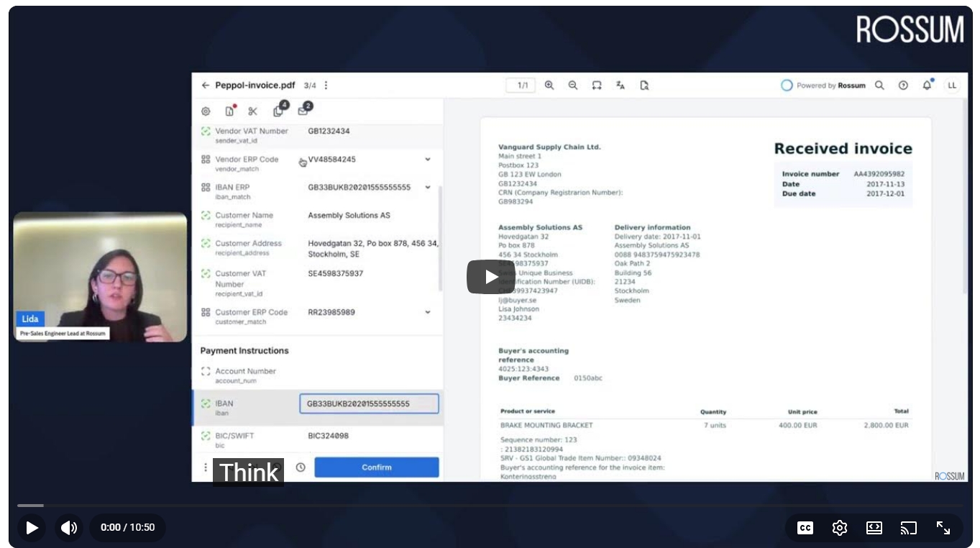Click the translate document icon
The width and height of the screenshot is (980, 548).
click(620, 85)
